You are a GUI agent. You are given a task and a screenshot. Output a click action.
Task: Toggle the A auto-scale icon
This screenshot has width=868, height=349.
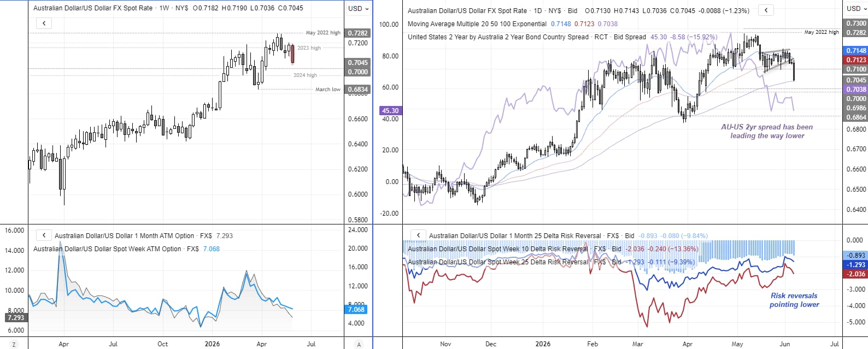[x=359, y=344]
